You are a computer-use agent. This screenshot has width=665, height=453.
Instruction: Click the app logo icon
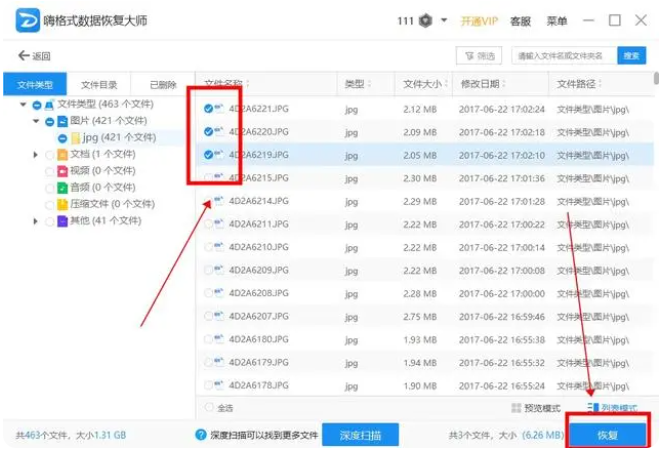coord(28,20)
